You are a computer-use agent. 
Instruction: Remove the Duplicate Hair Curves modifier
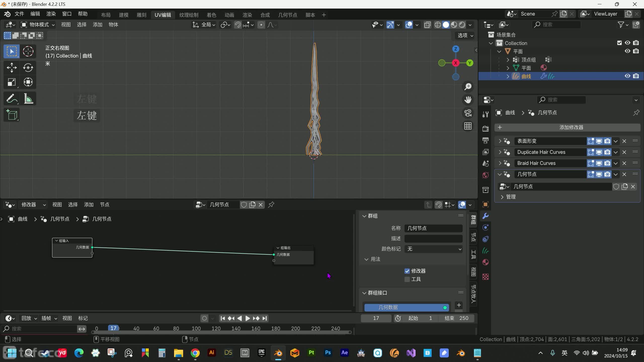click(x=624, y=152)
